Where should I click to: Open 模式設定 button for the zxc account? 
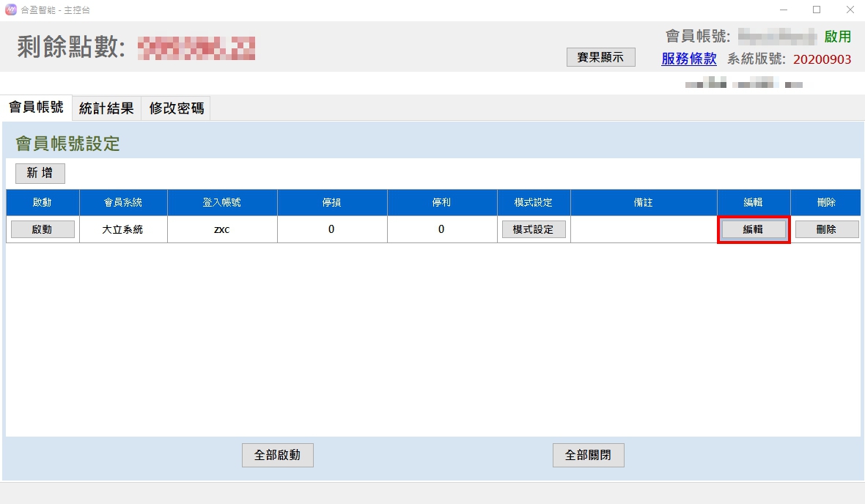coord(534,229)
